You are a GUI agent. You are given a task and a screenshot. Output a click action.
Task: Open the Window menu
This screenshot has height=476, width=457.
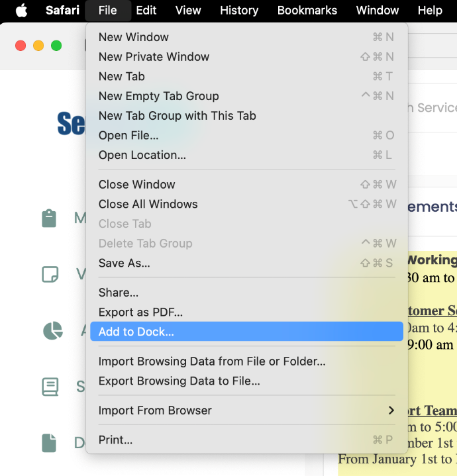tap(378, 10)
